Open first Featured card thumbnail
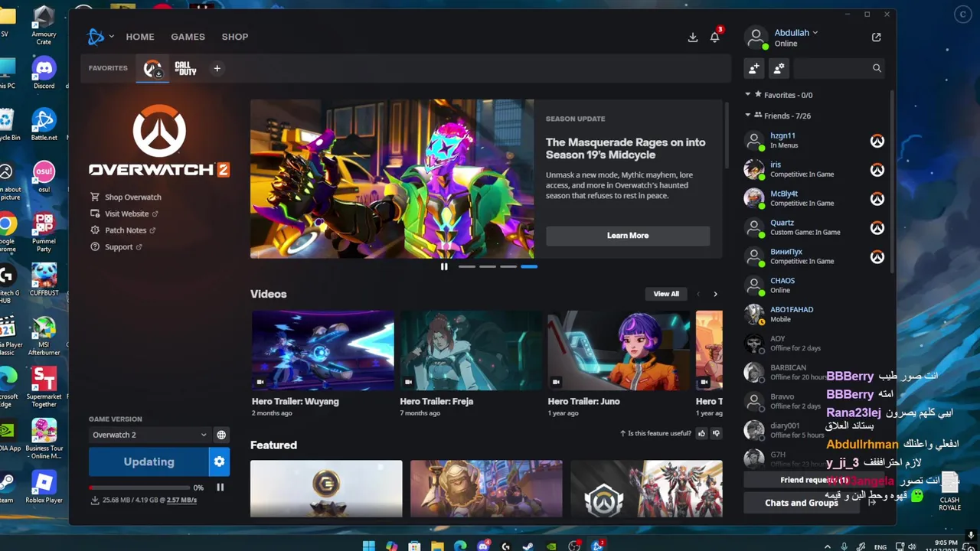 point(326,488)
